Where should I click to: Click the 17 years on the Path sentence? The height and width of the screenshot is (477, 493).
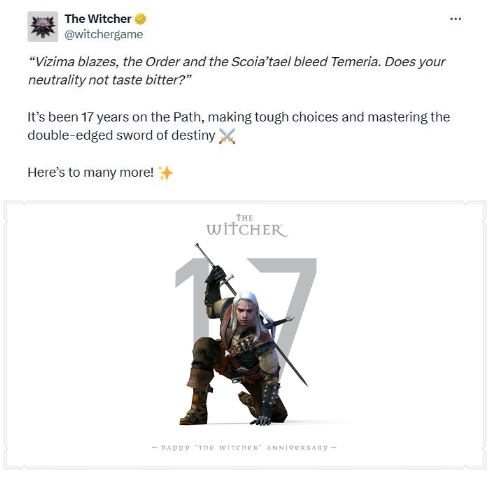pos(239,126)
